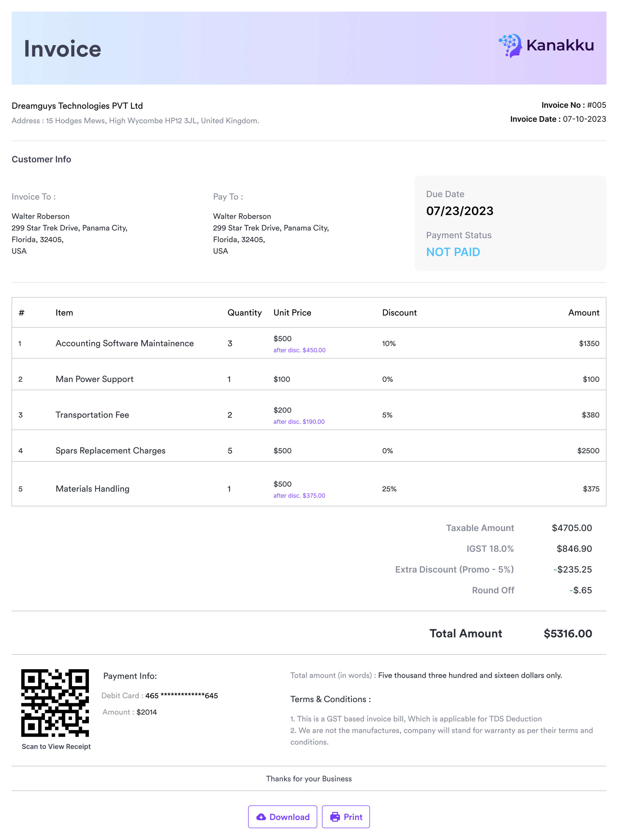This screenshot has height=840, width=618.
Task: Click the Invoice heading in the banner
Action: [62, 49]
